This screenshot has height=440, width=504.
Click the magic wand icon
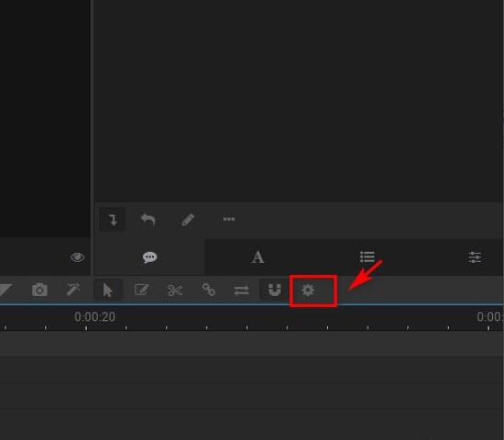point(74,289)
